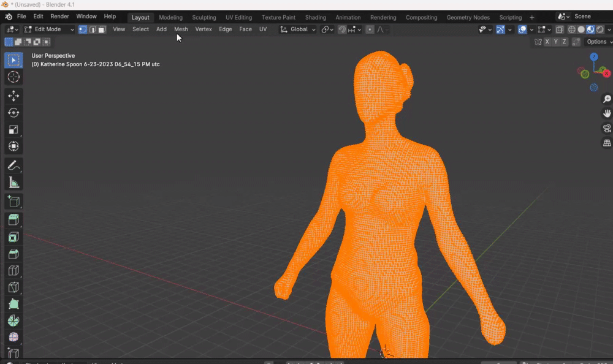Open pivot point dropdown
Screen dimensions: 613x364
tap(327, 29)
